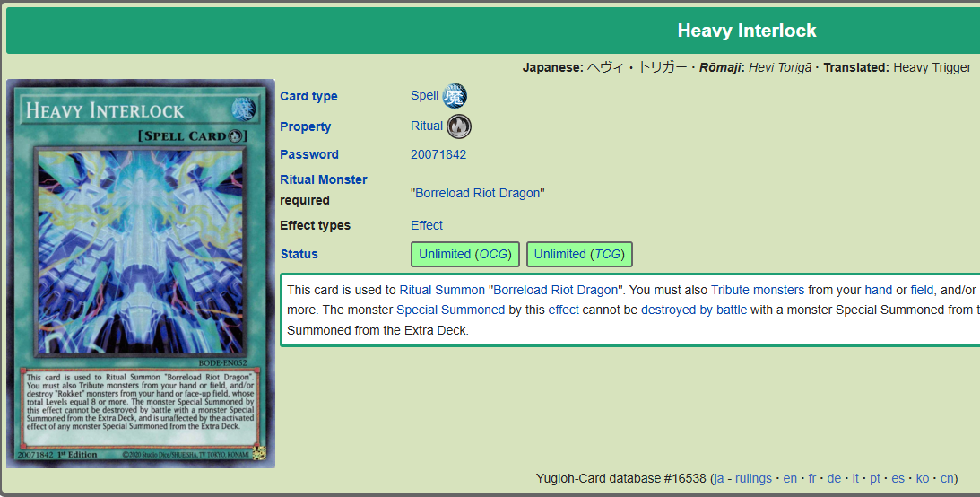The width and height of the screenshot is (980, 497).
Task: Open Tribute link in card text
Action: [x=732, y=290]
